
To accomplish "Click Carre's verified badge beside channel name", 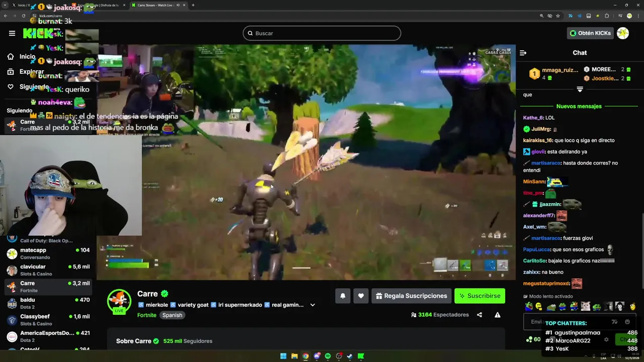I will 165,294.
